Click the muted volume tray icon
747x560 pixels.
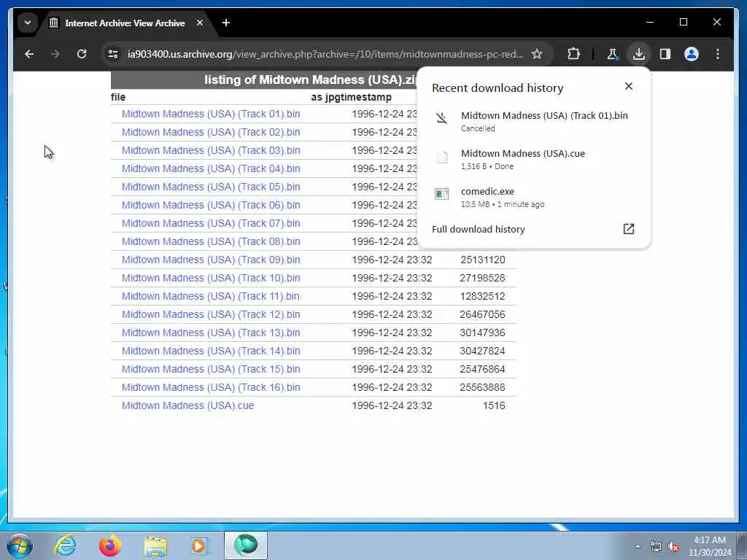[673, 546]
